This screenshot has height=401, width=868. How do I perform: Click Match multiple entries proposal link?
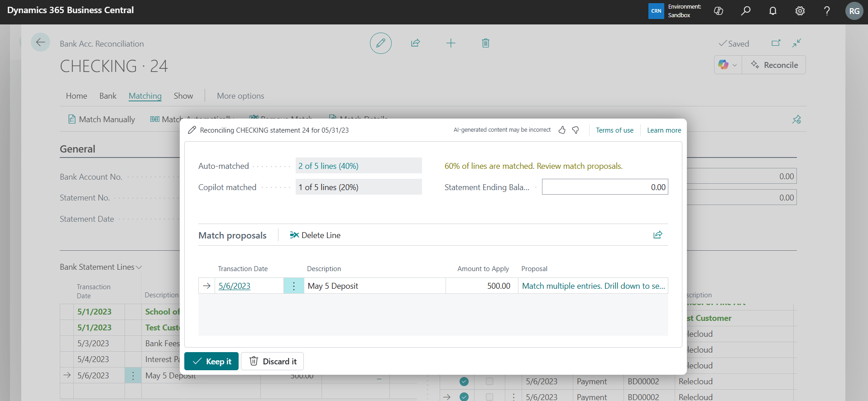click(594, 286)
